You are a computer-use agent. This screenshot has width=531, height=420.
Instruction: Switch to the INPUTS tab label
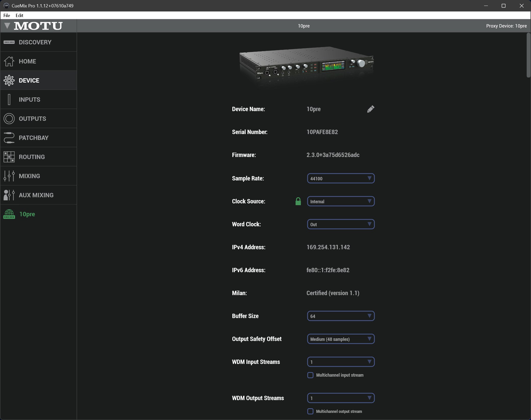(30, 99)
